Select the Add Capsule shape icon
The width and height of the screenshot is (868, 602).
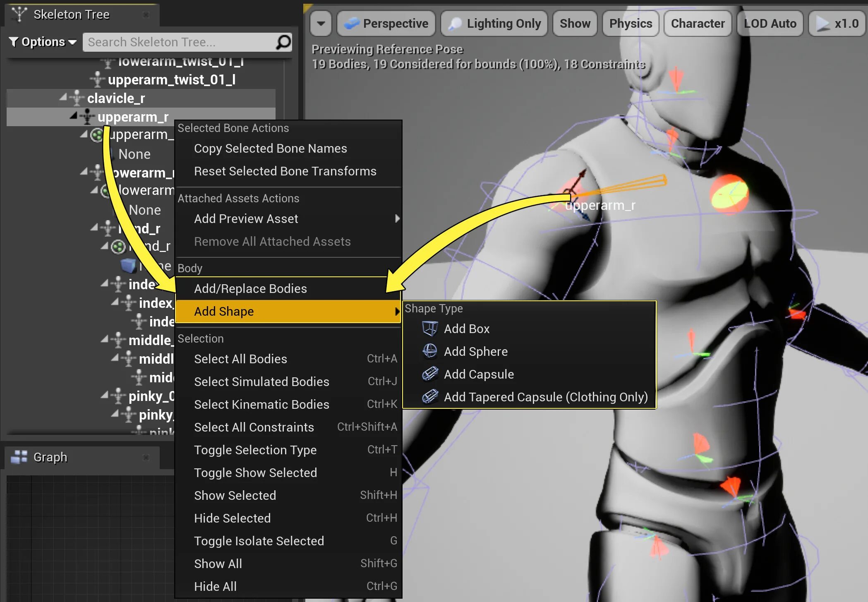tap(429, 374)
